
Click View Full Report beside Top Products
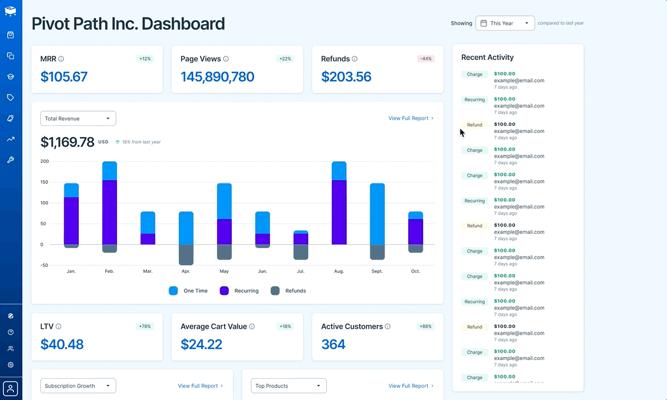tap(411, 386)
